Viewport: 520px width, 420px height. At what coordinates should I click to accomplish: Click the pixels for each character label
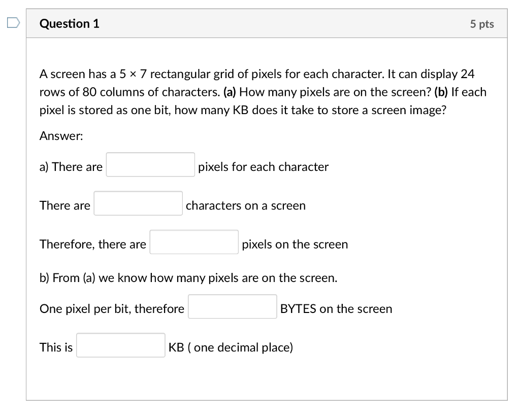pyautogui.click(x=262, y=167)
